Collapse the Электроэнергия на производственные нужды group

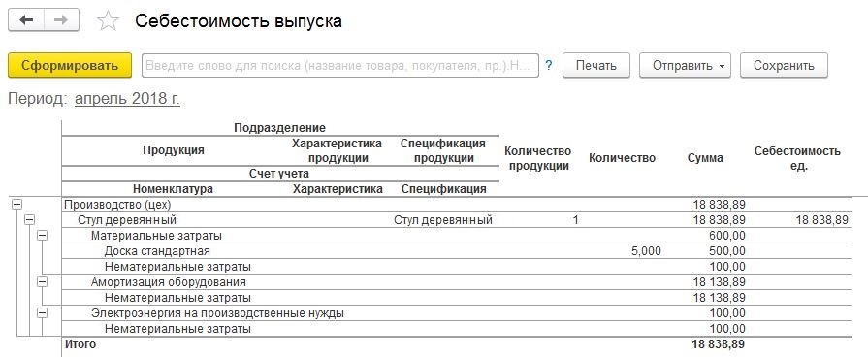(x=42, y=312)
